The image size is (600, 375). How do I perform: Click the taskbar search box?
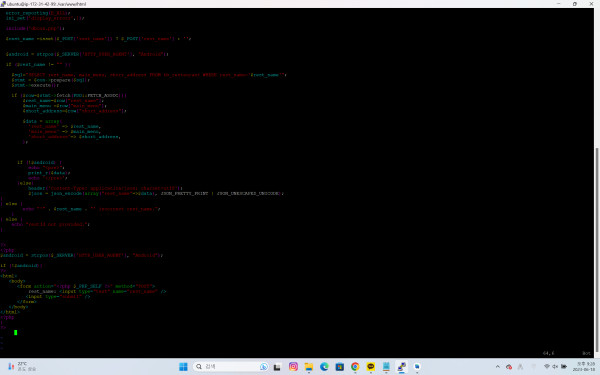(231, 367)
